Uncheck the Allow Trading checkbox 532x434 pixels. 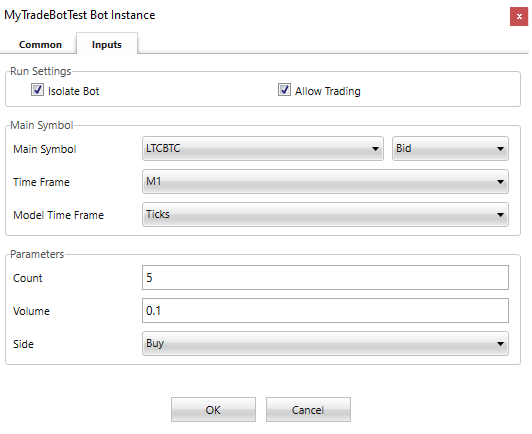284,90
